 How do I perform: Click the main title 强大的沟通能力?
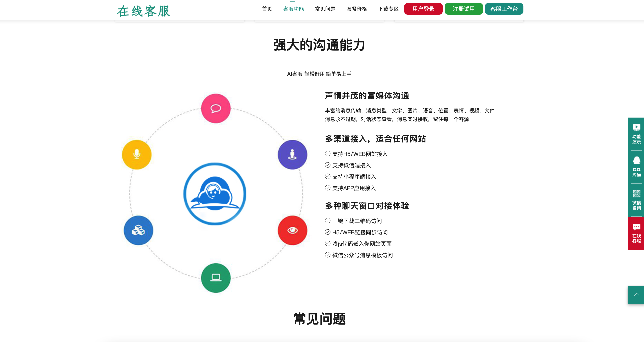coord(319,45)
